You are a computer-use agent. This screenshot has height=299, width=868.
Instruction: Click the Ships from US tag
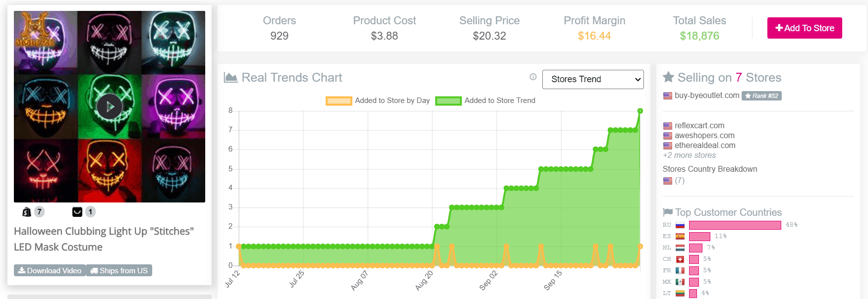tap(119, 271)
